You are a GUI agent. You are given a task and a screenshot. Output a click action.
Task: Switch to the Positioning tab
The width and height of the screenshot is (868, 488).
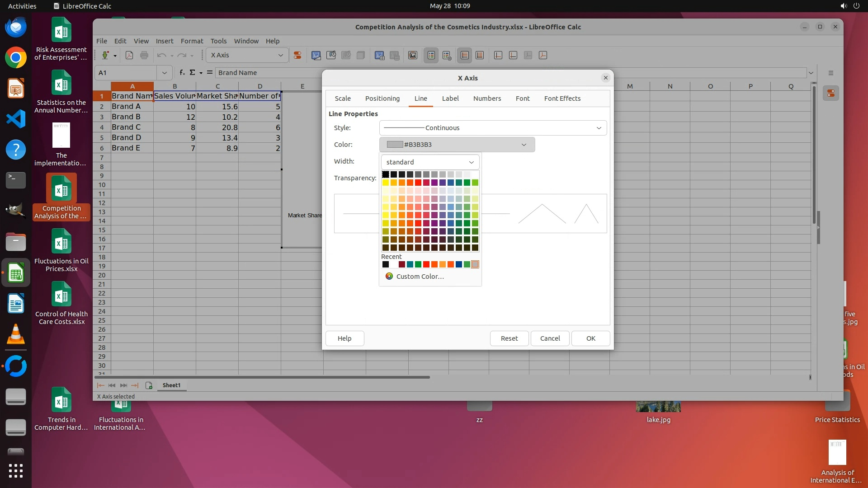382,99
